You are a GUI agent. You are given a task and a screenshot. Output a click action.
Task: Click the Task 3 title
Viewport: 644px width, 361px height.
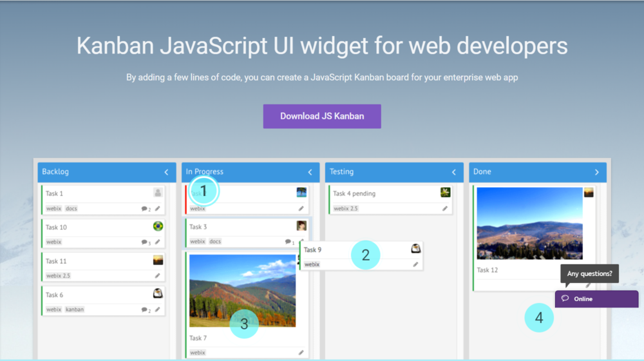coord(198,227)
